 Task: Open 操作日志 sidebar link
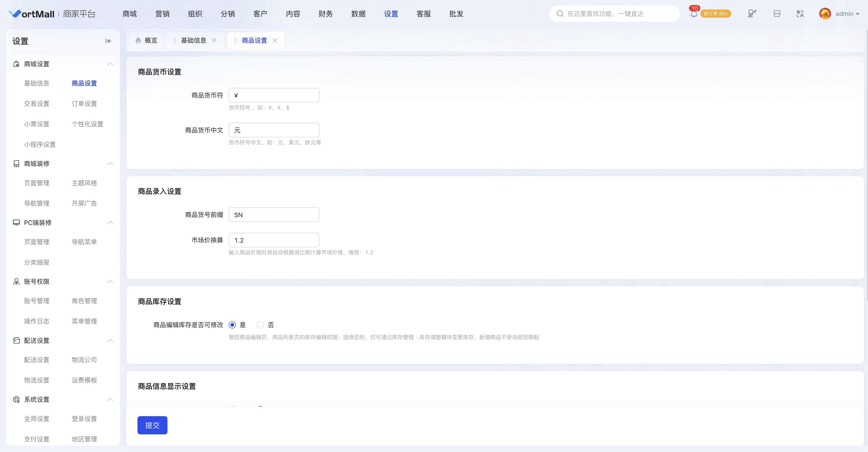37,321
